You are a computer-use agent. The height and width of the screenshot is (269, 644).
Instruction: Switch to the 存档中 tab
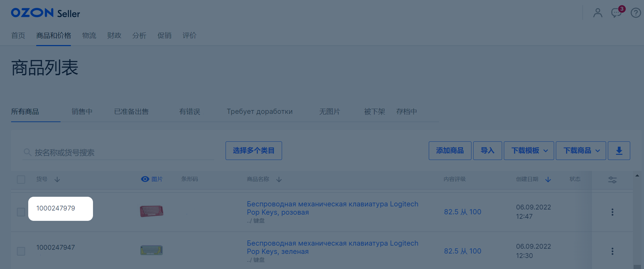point(407,111)
